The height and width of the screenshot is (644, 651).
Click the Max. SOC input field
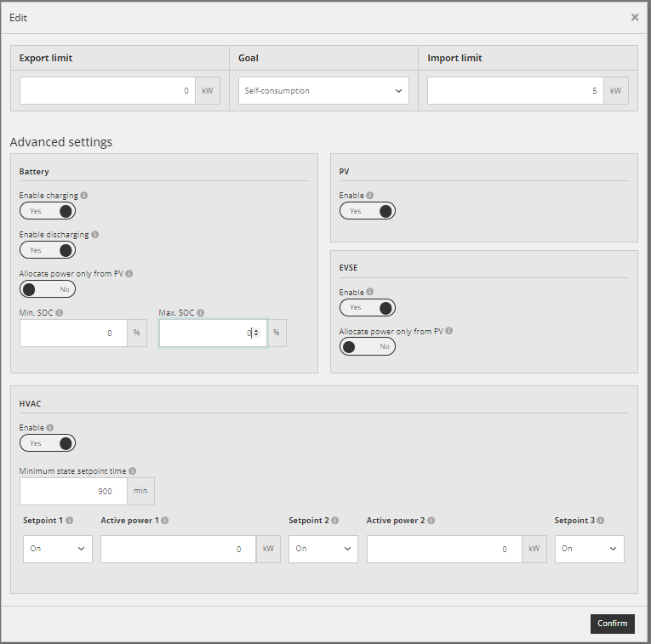point(213,333)
